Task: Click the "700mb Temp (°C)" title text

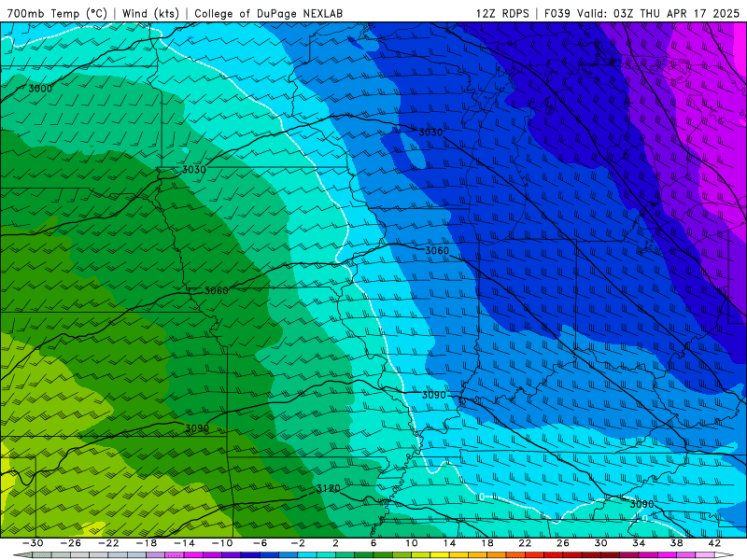Action: pyautogui.click(x=57, y=13)
